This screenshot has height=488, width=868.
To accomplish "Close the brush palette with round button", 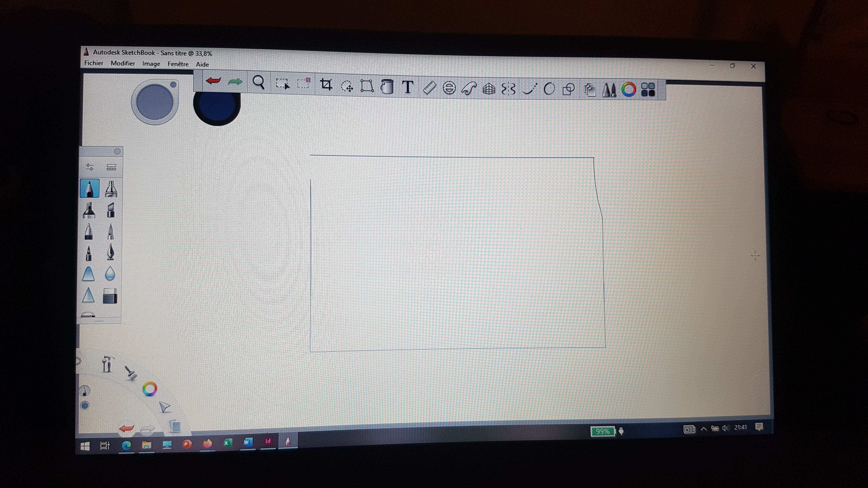I will [117, 151].
